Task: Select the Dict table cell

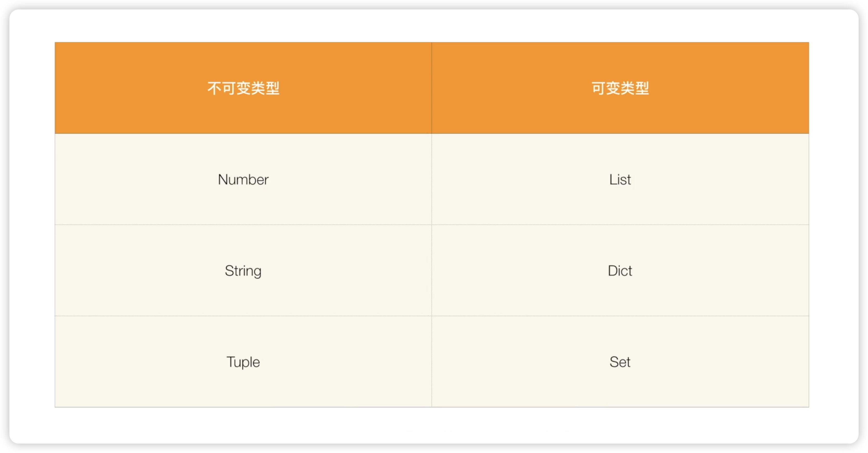Action: point(620,271)
